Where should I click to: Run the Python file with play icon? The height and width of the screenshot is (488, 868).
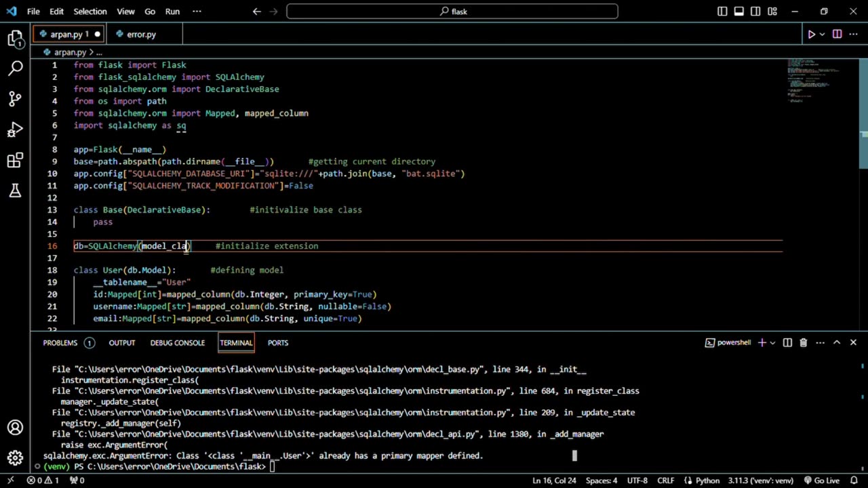[811, 34]
